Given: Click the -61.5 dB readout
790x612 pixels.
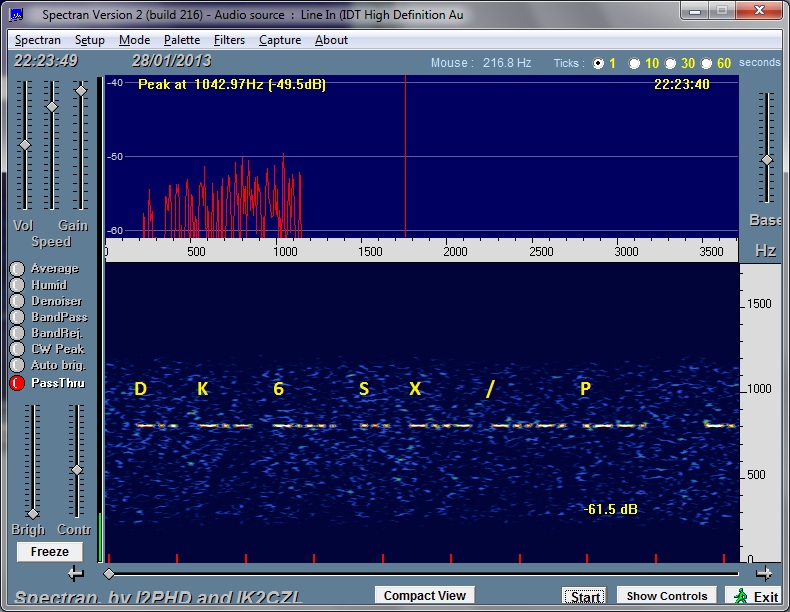Looking at the screenshot, I should point(611,509).
